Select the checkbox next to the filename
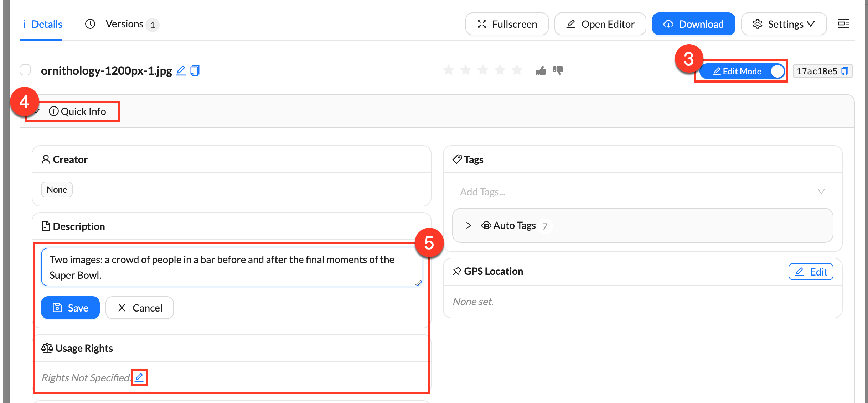 tap(25, 70)
